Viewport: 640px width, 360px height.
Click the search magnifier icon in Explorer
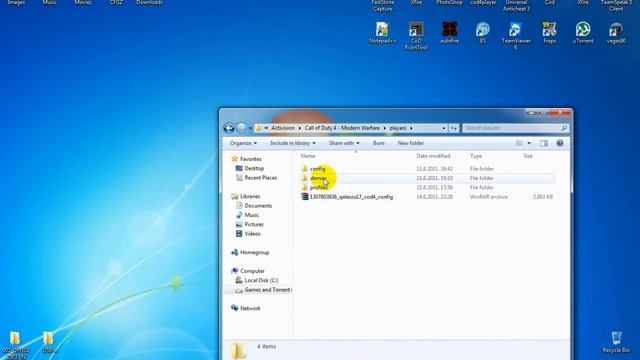[x=564, y=128]
